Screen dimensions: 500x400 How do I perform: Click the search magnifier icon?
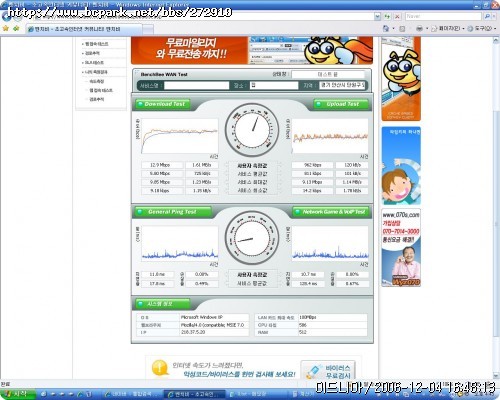pyautogui.click(x=487, y=16)
